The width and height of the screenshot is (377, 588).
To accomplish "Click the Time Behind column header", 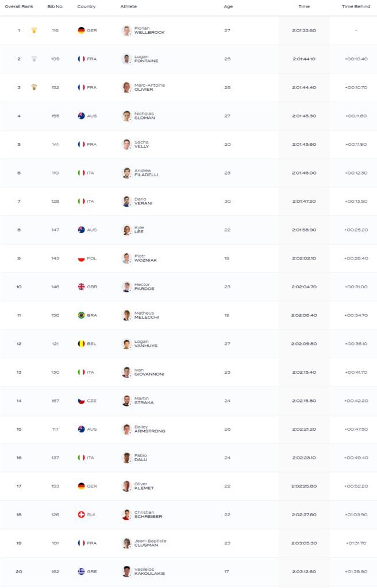I will (356, 6).
